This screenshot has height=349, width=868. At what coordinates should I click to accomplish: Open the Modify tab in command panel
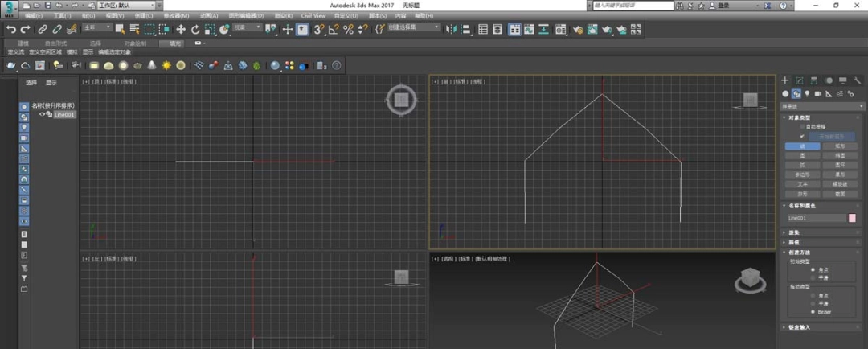[800, 81]
